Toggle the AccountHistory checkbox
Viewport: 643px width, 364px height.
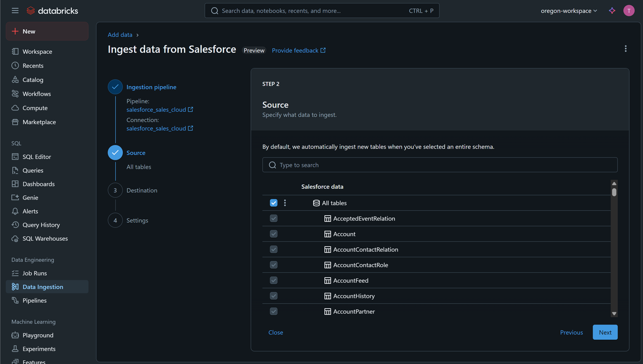pyautogui.click(x=274, y=296)
